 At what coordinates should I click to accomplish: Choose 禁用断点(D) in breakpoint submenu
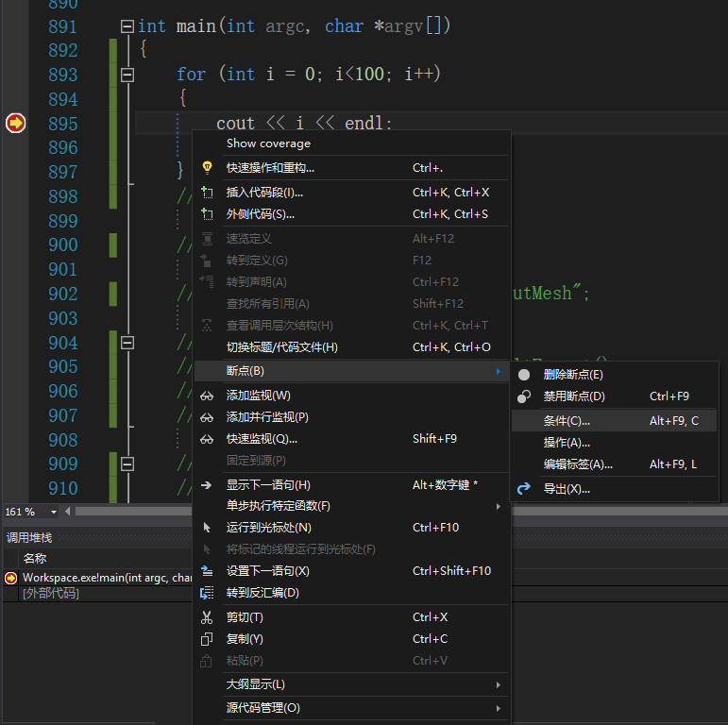click(x=615, y=396)
